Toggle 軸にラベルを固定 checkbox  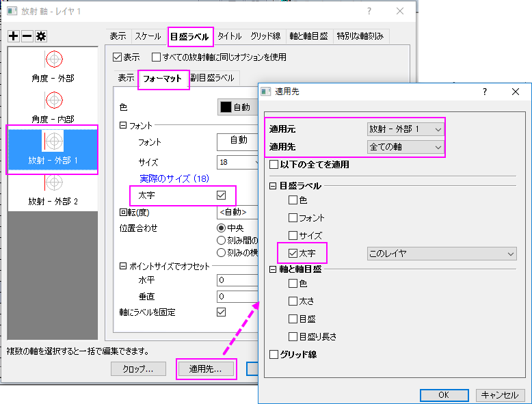click(222, 312)
